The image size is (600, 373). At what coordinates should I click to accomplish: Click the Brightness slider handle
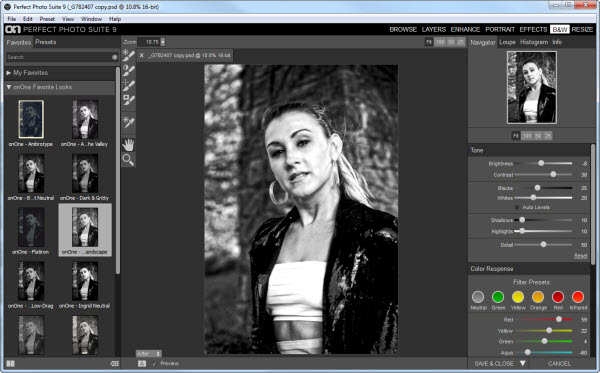click(541, 163)
